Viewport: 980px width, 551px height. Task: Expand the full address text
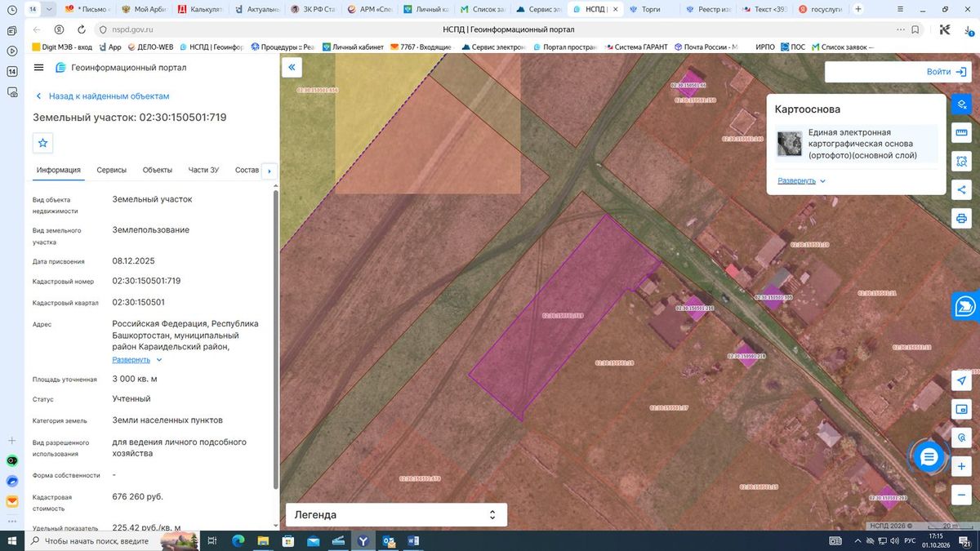coord(137,359)
